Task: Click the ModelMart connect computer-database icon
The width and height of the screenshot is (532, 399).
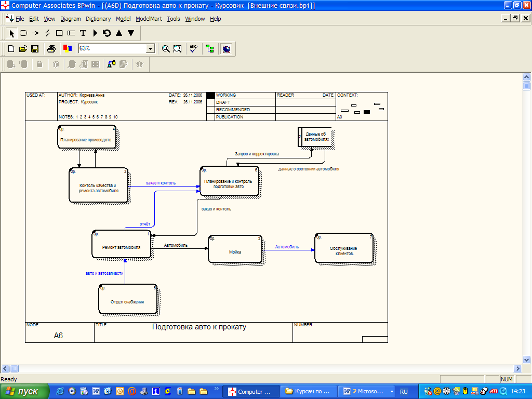Action: (111, 64)
